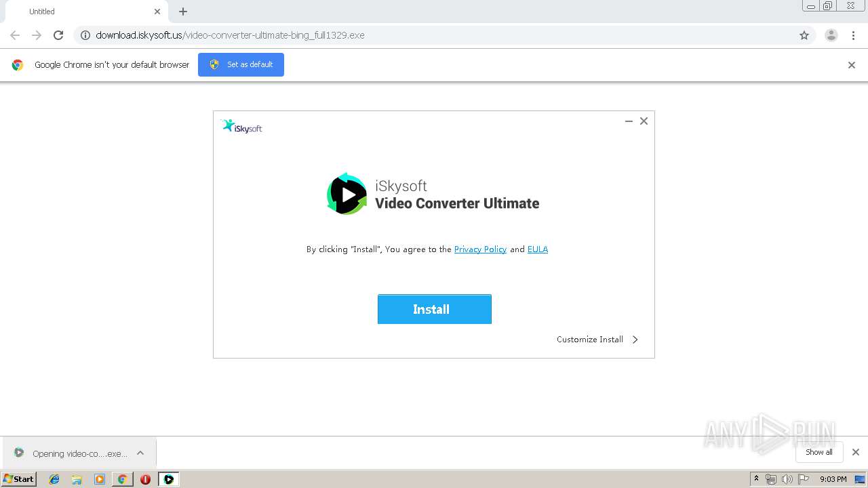The width and height of the screenshot is (868, 488).
Task: Open Windows Media Player from taskbar
Action: point(100,479)
